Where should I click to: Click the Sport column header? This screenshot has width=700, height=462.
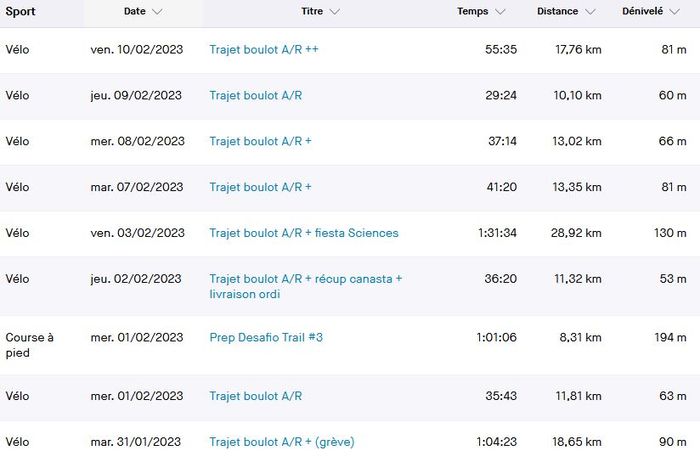click(x=21, y=12)
